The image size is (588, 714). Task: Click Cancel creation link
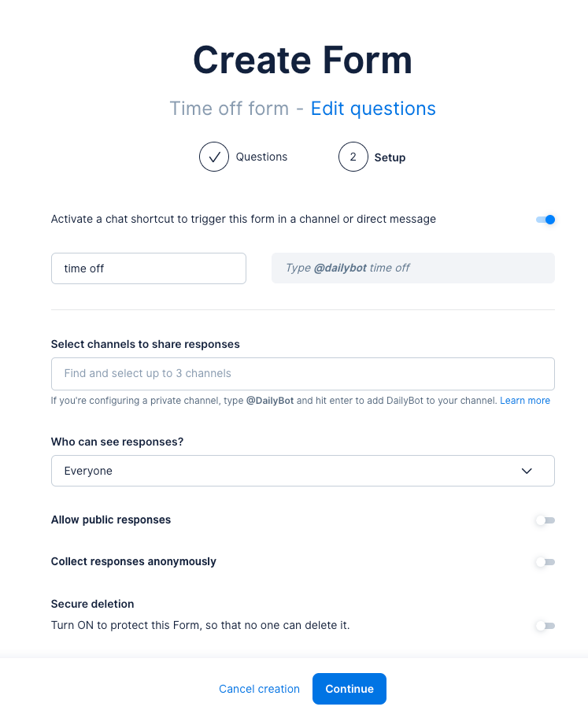point(259,689)
